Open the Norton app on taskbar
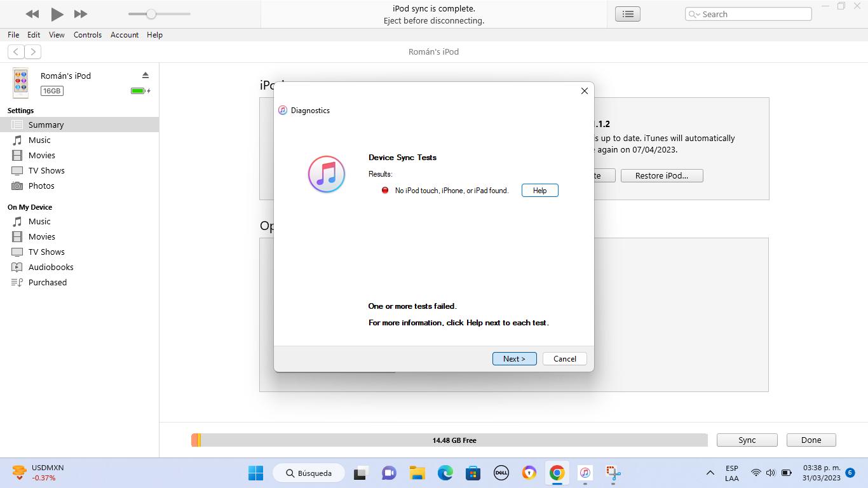This screenshot has width=868, height=488. pyautogui.click(x=529, y=473)
